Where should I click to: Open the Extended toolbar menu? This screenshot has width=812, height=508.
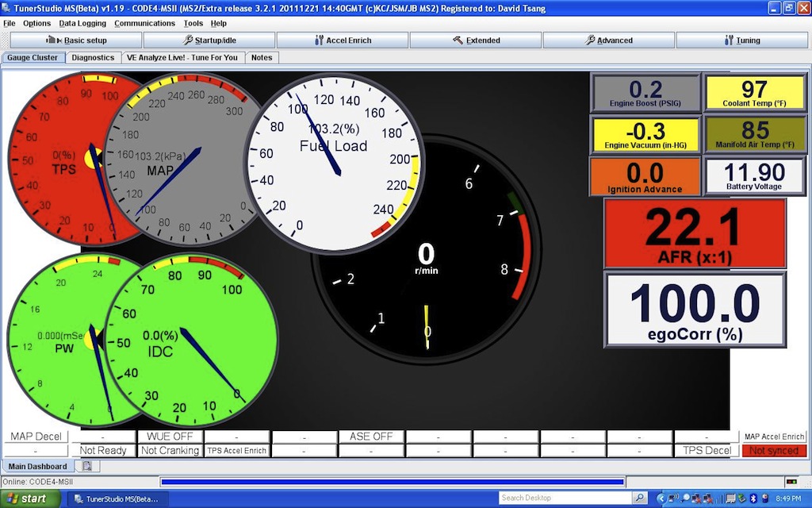[476, 40]
